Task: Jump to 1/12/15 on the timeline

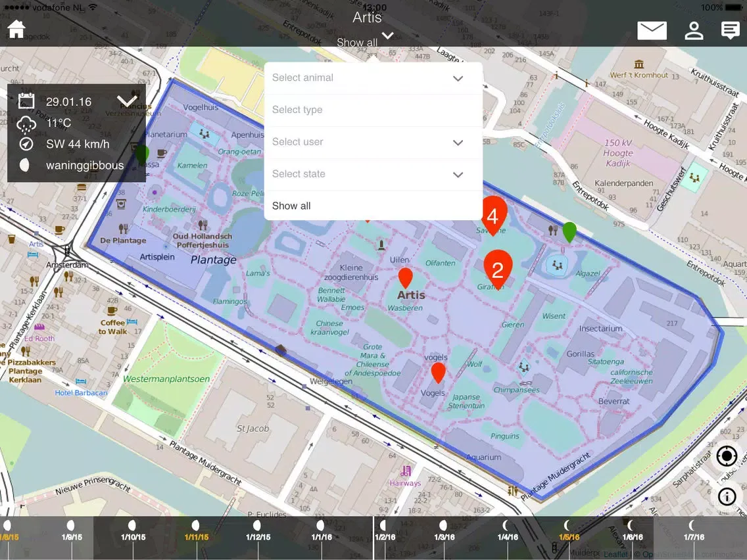Action: (258, 536)
